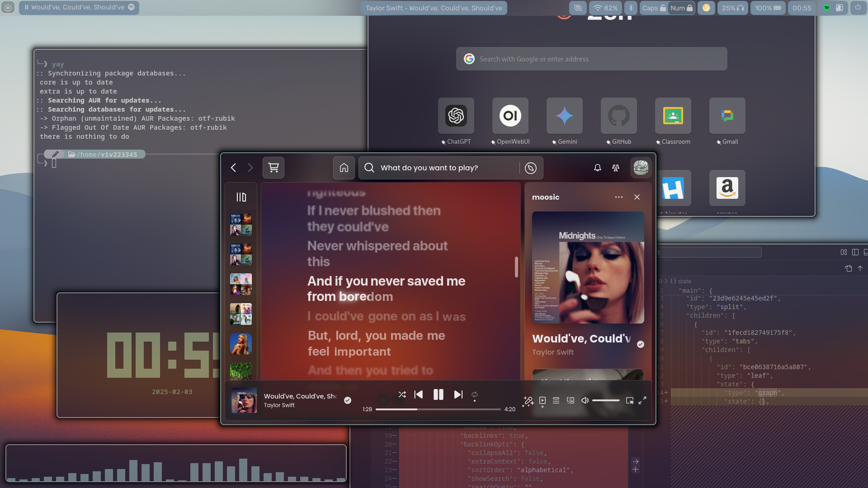868x488 pixels.
Task: Toggle the Now Playing view button
Action: [542, 400]
